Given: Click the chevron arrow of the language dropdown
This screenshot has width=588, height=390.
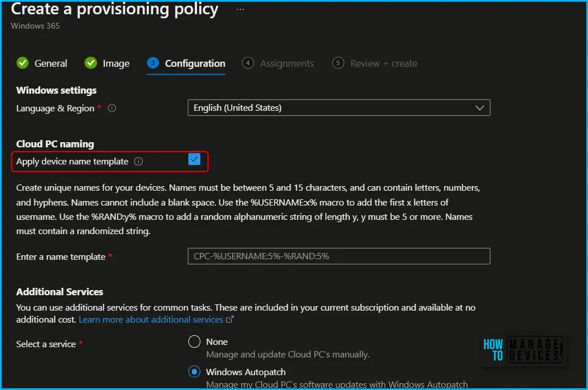Looking at the screenshot, I should (480, 108).
